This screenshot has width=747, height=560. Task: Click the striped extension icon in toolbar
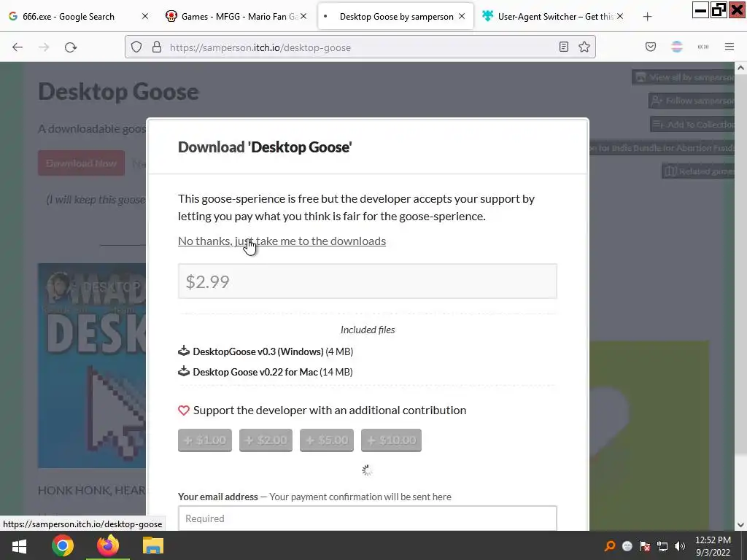pos(677,47)
